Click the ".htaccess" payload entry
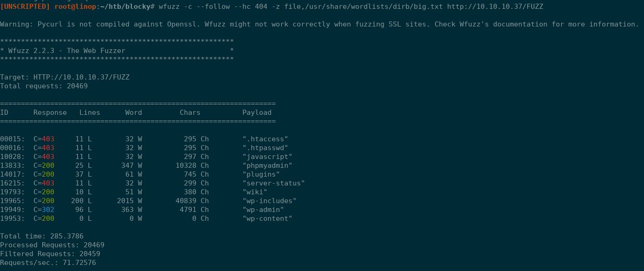This screenshot has width=644, height=271. pos(265,139)
